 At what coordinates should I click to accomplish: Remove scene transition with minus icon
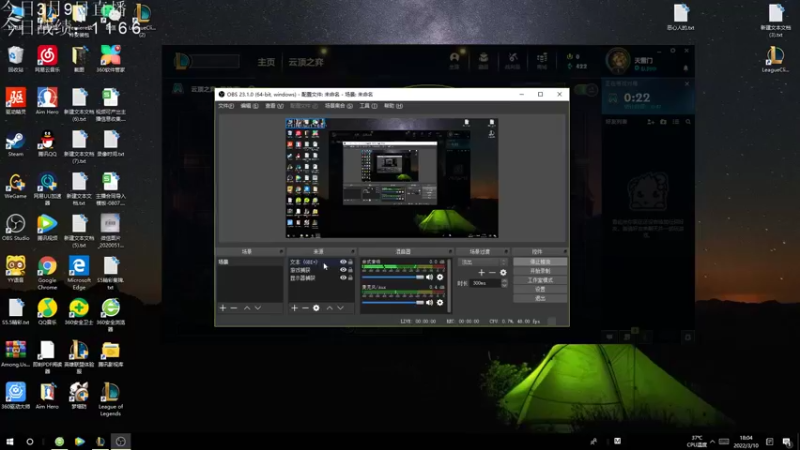tap(492, 273)
